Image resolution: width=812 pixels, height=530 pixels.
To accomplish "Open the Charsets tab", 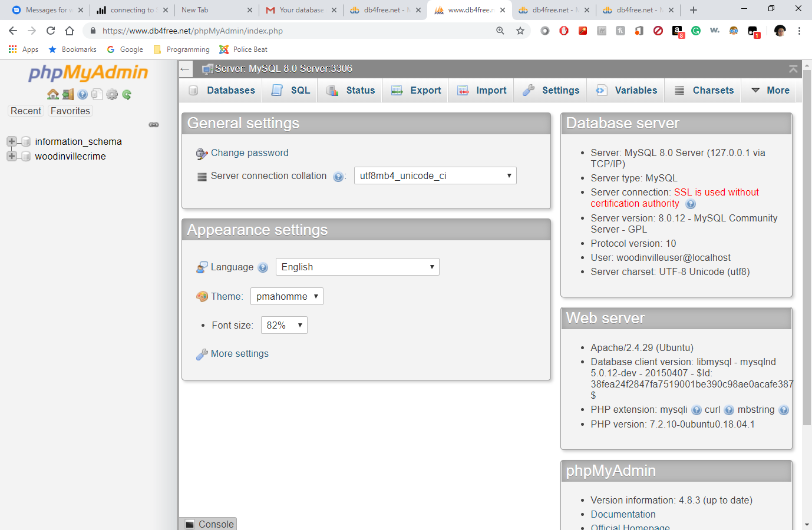I will click(704, 90).
